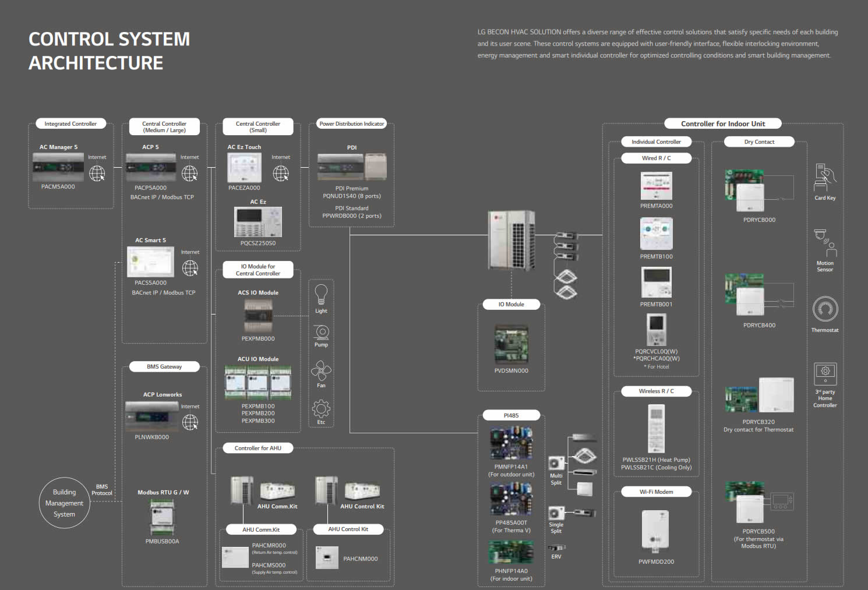The height and width of the screenshot is (590, 868).
Task: Click the PREMTB001 wired remote image
Action: click(x=656, y=282)
